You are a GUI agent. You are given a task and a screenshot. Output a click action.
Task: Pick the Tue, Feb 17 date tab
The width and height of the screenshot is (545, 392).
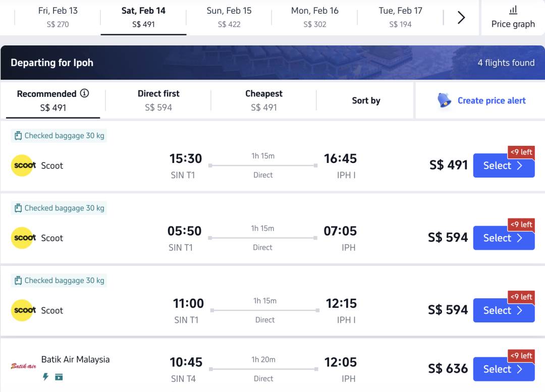coord(400,17)
